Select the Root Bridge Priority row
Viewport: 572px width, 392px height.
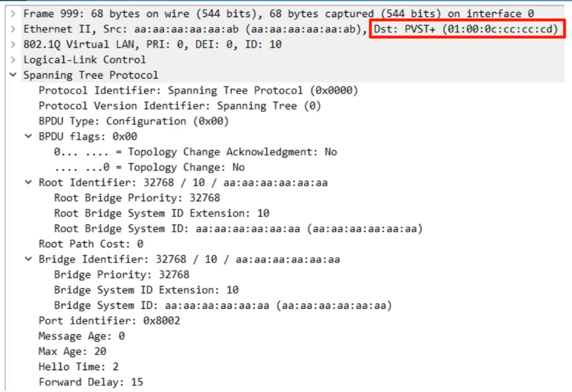pyautogui.click(x=137, y=198)
